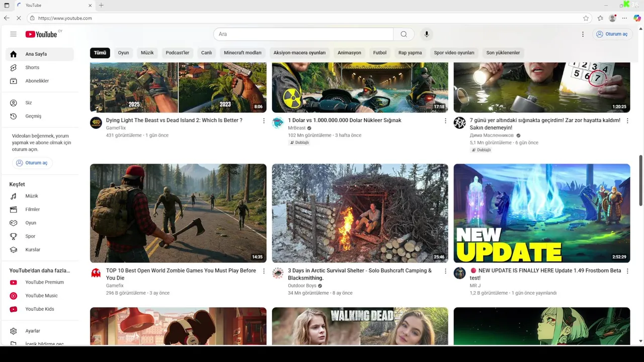Select Spor video oyunları chip
The image size is (644, 362).
tap(454, 53)
